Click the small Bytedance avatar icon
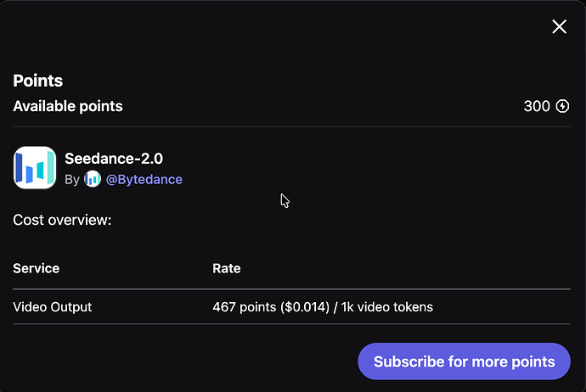Viewport: 586px width, 392px height. (93, 179)
